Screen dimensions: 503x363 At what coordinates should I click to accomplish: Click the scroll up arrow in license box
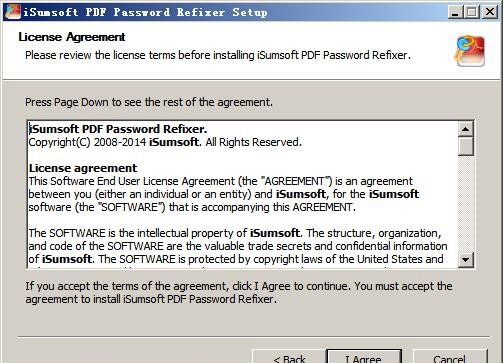[x=466, y=129]
